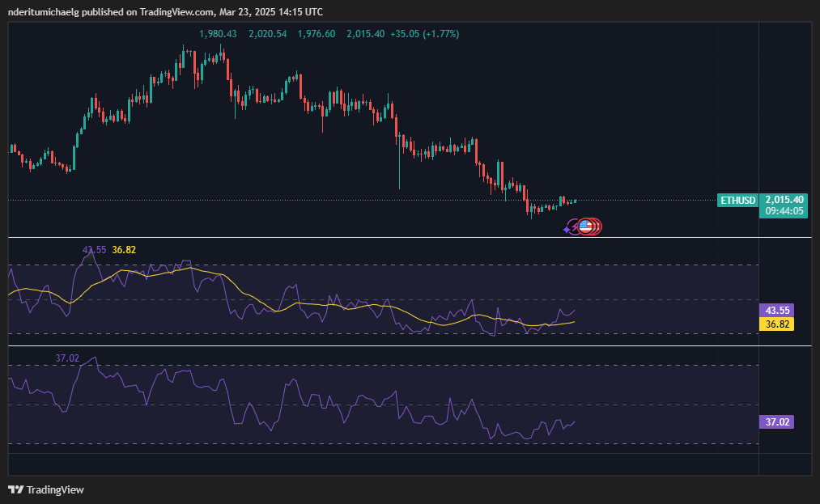Screen dimensions: 820x504
Task: Click the high value 2,020.54
Action: click(x=267, y=34)
